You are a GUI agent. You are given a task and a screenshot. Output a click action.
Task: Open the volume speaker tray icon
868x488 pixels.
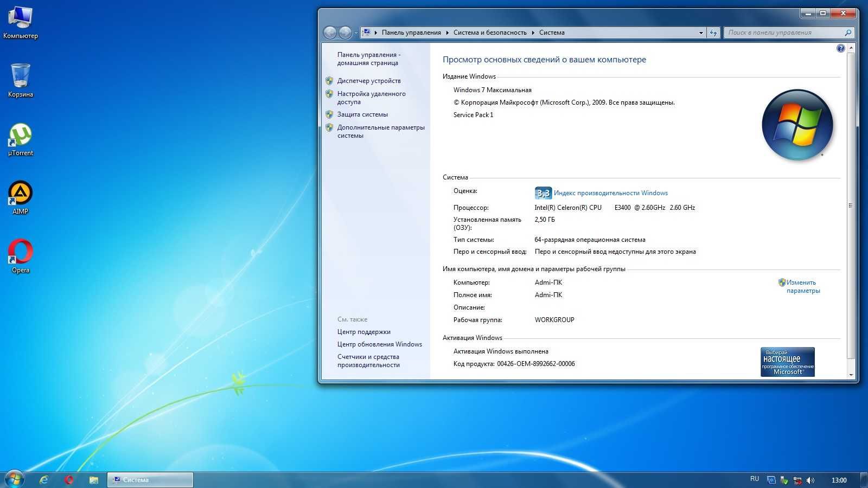click(810, 480)
